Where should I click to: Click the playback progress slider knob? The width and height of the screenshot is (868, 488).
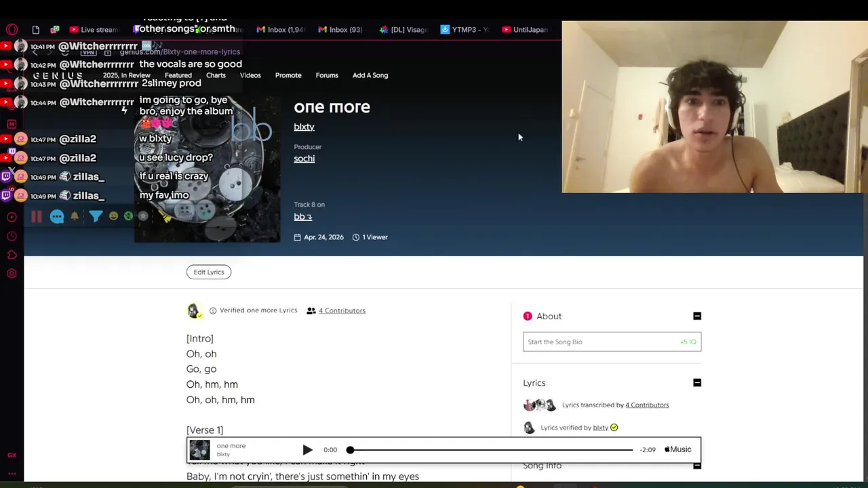(x=350, y=449)
